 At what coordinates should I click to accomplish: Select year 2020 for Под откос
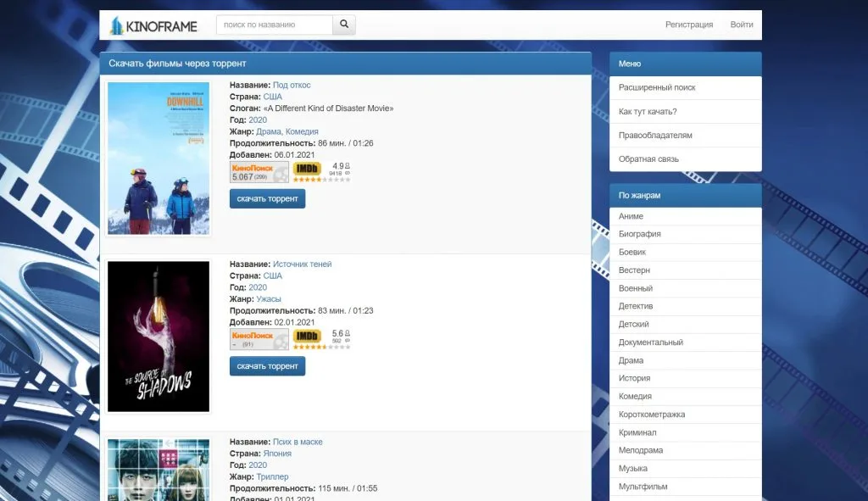click(x=258, y=120)
